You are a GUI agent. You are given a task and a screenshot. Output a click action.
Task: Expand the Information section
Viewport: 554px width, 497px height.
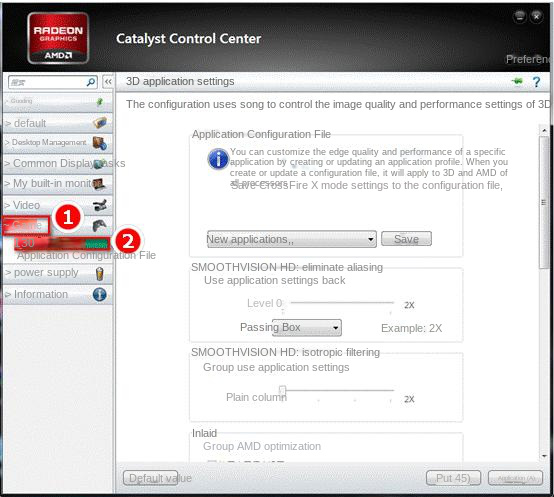pos(58,294)
